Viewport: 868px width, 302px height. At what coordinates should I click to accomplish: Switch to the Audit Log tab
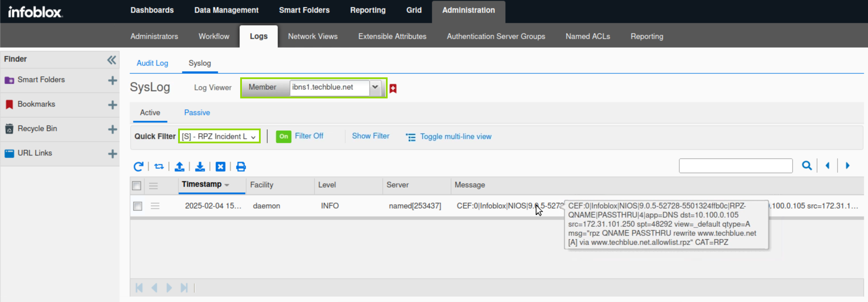coord(152,63)
